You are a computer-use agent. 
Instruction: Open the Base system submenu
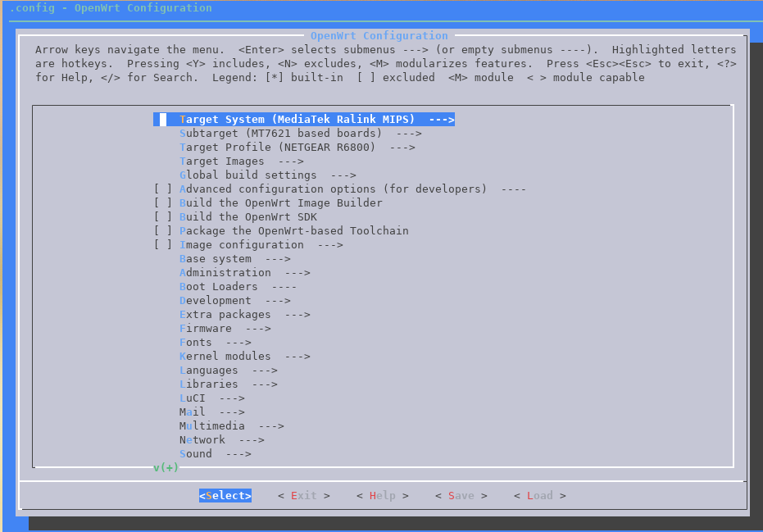(234, 259)
